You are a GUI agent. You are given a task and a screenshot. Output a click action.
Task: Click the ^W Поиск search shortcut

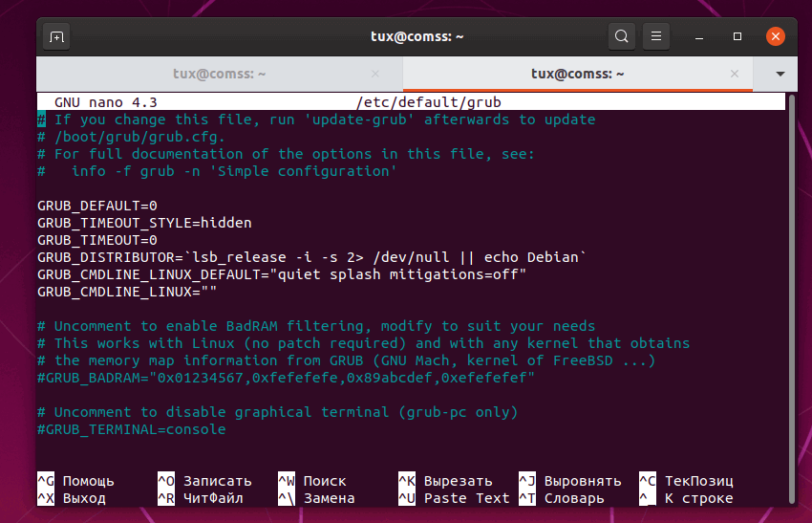312,481
